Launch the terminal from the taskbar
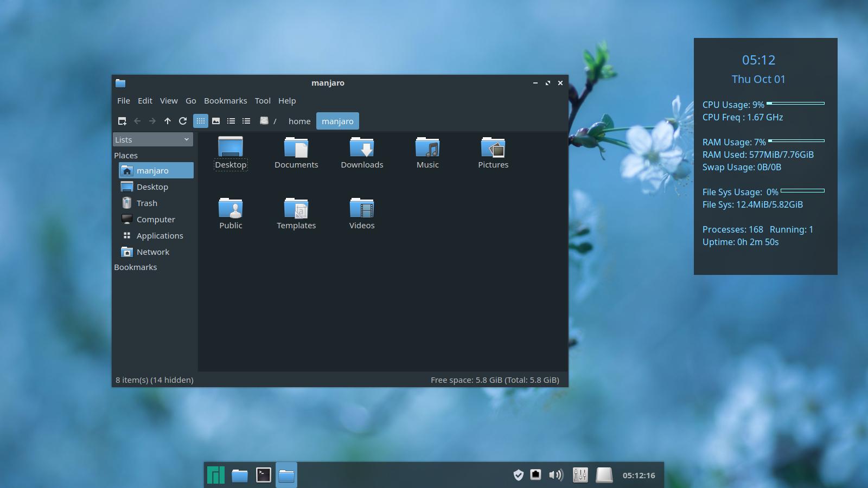868x488 pixels. tap(264, 475)
